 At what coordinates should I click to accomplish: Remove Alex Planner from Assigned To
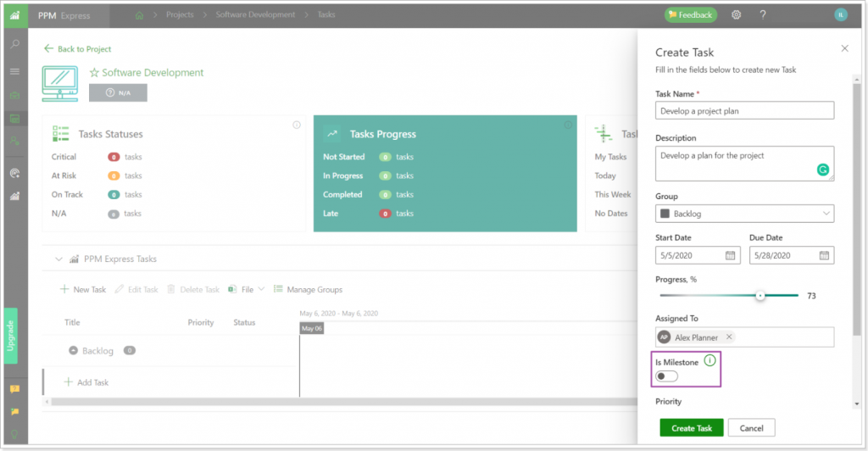729,337
